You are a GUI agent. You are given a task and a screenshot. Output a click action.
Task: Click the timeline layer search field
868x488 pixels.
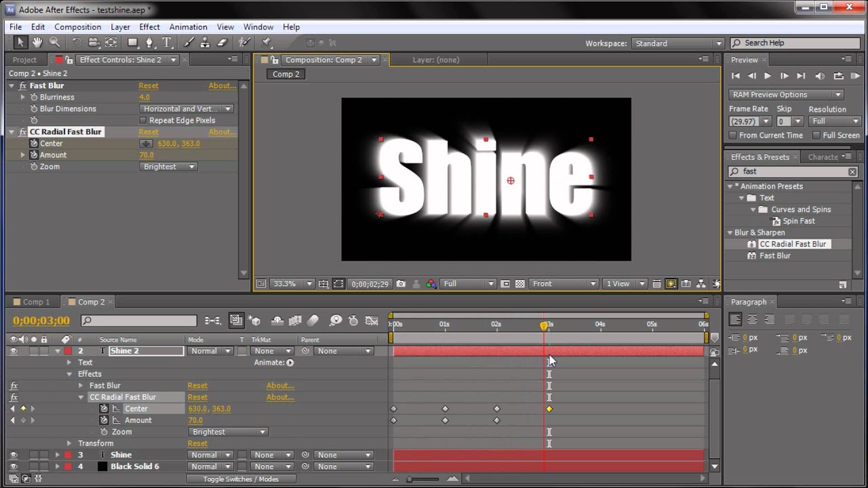(139, 321)
